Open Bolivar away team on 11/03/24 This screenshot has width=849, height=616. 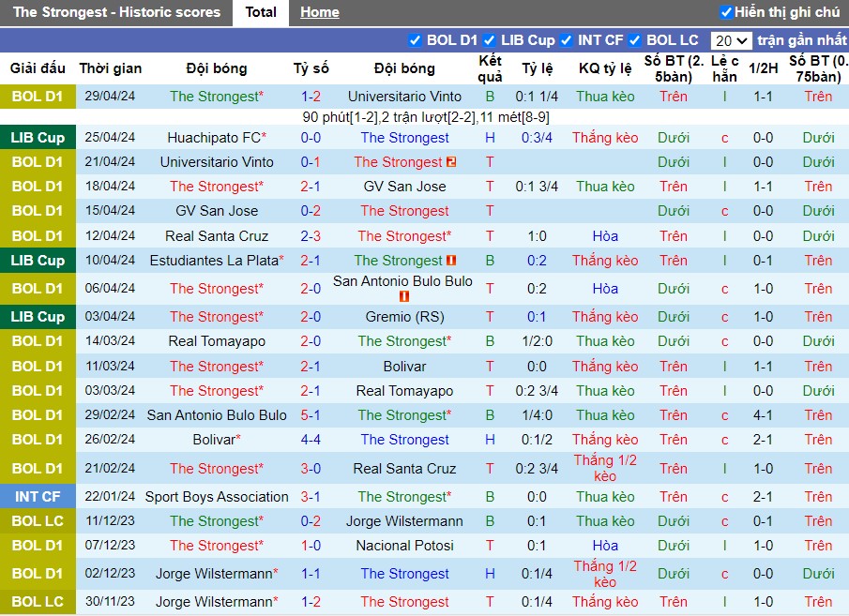point(404,367)
